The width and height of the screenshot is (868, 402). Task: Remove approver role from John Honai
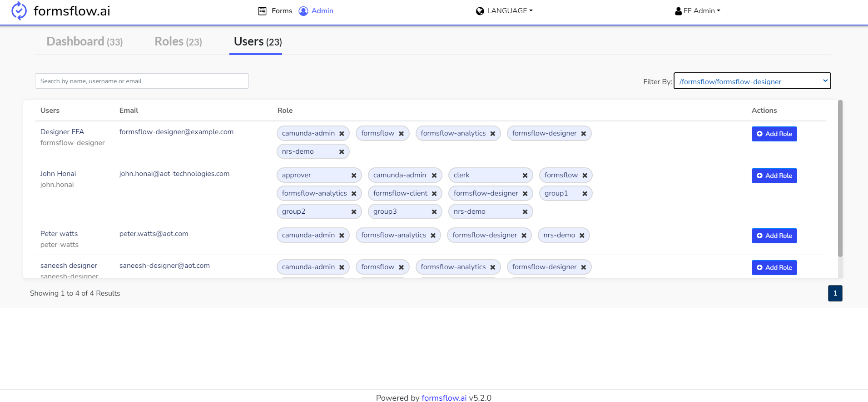click(354, 176)
